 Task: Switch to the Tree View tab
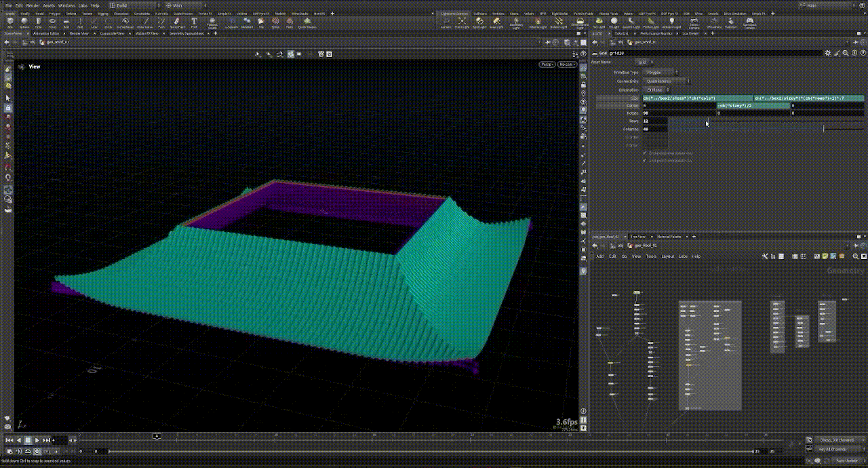coord(637,237)
